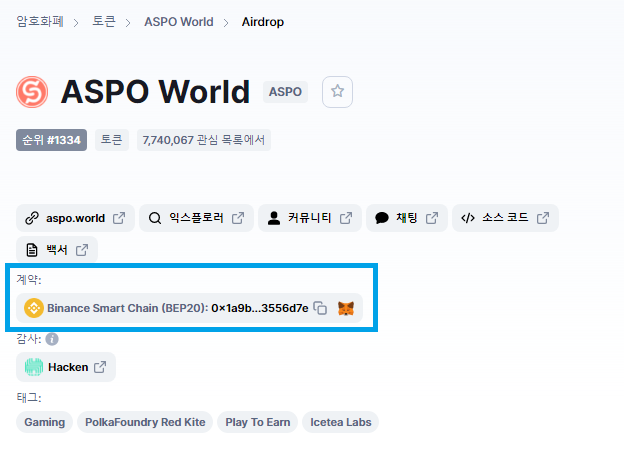Click the document icon for 백서
The image size is (624, 458).
tap(32, 250)
